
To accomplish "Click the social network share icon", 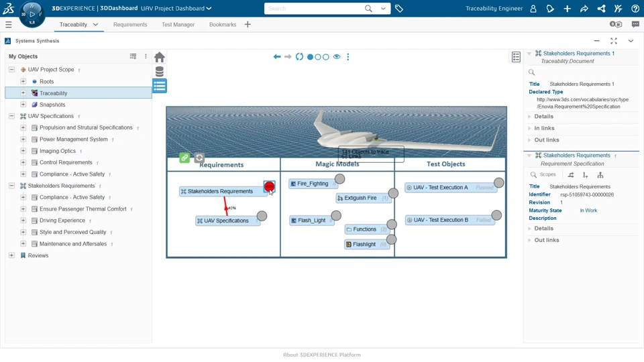I will [601, 9].
